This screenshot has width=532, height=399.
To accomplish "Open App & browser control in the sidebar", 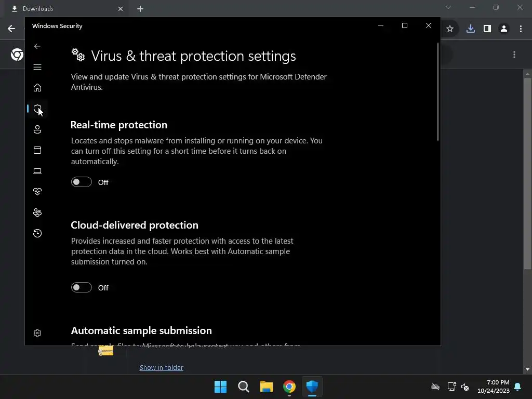I will click(x=37, y=150).
